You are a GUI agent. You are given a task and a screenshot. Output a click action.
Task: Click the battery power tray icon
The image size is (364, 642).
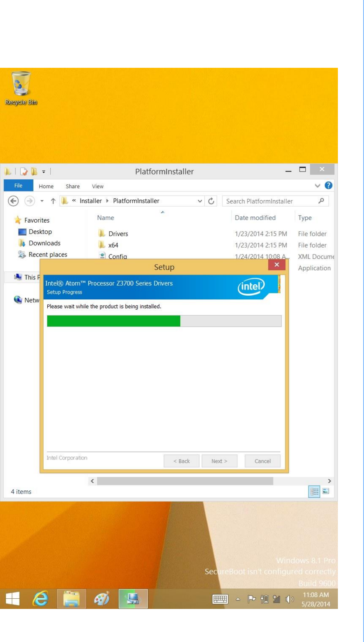point(264,600)
